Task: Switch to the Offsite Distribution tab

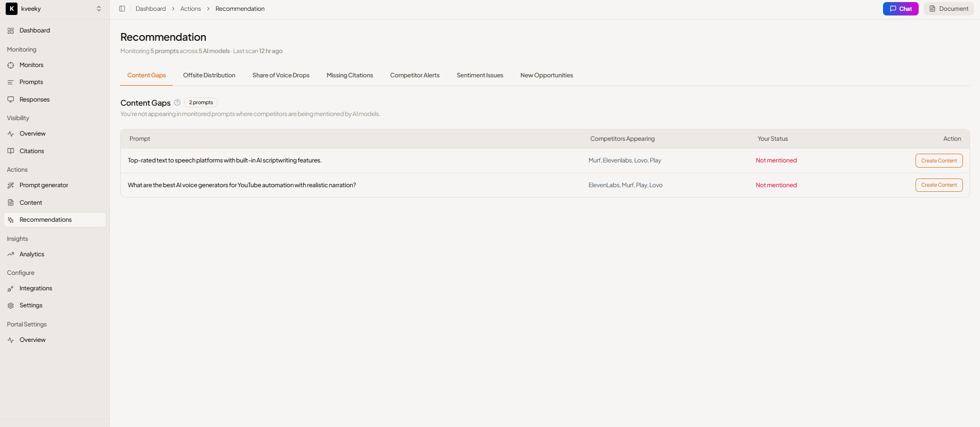Action: 209,75
